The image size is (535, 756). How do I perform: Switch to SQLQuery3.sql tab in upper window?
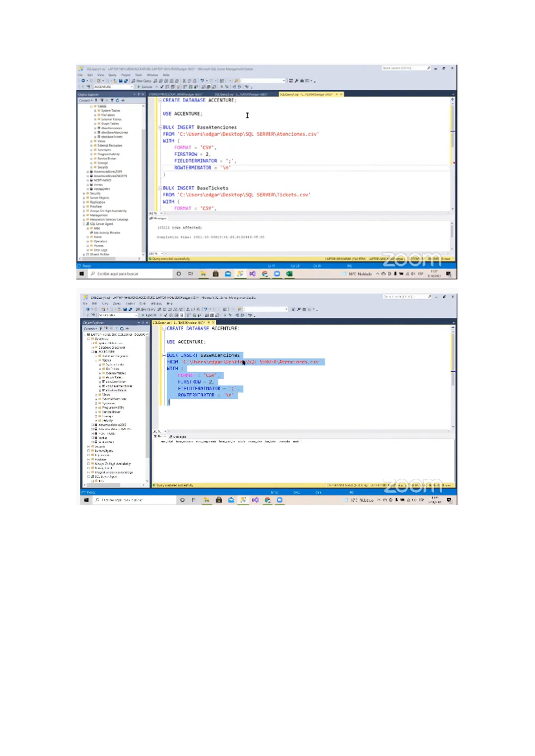(241, 94)
